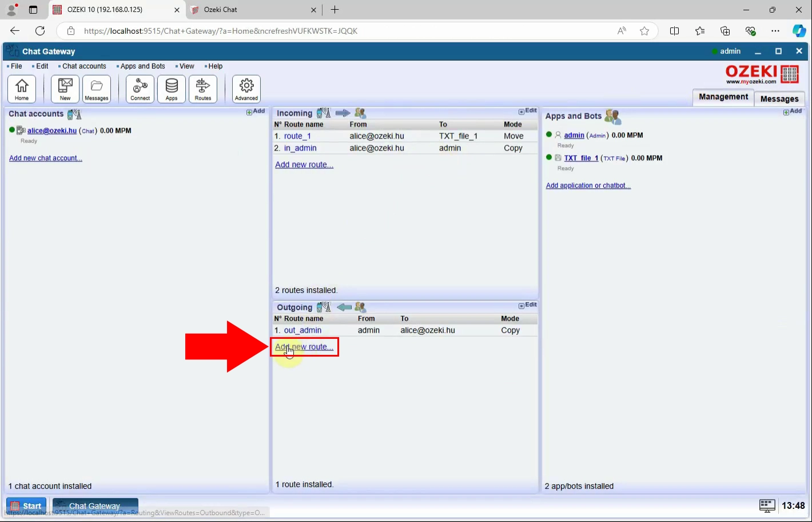The height and width of the screenshot is (522, 812).
Task: Open the Messages folder toolbar icon
Action: point(97,89)
